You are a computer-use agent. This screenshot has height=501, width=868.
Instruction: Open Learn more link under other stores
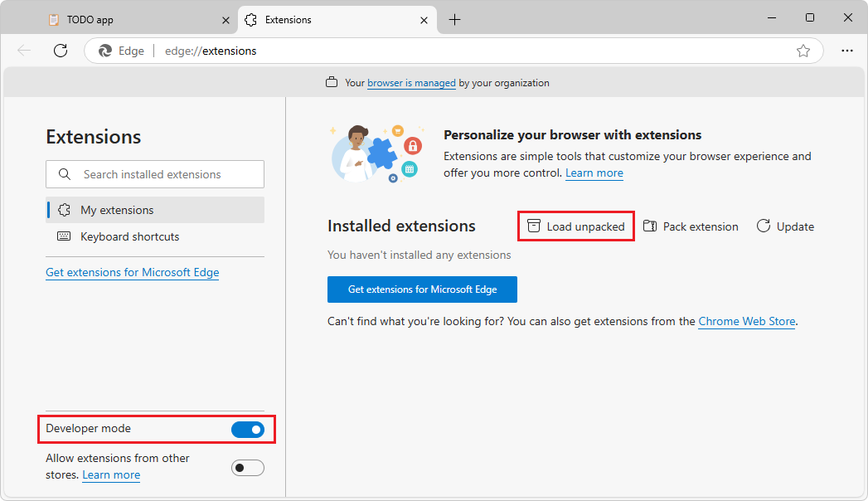[111, 475]
